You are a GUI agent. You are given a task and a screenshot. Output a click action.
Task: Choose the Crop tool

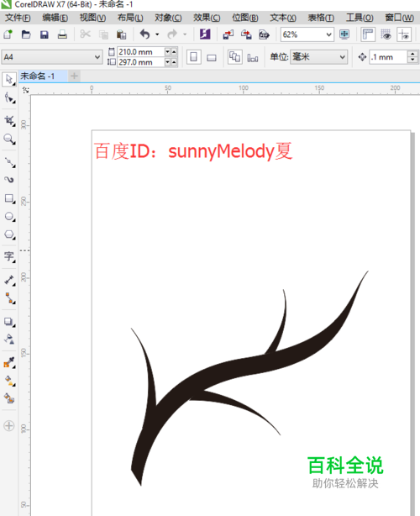tap(9, 121)
